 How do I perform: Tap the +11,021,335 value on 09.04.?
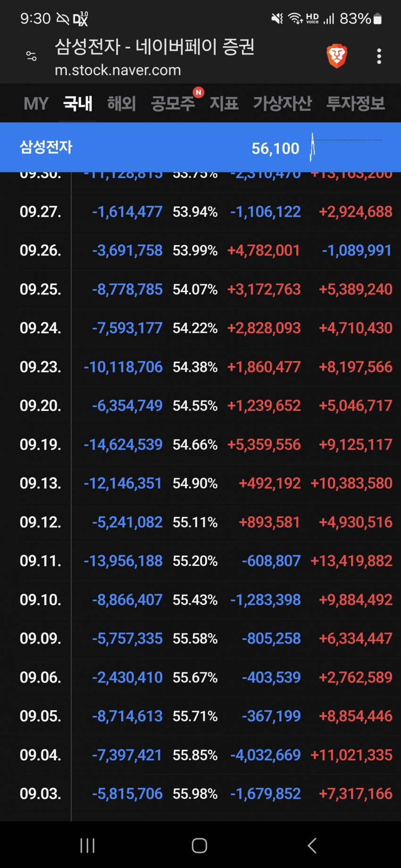pyautogui.click(x=351, y=755)
